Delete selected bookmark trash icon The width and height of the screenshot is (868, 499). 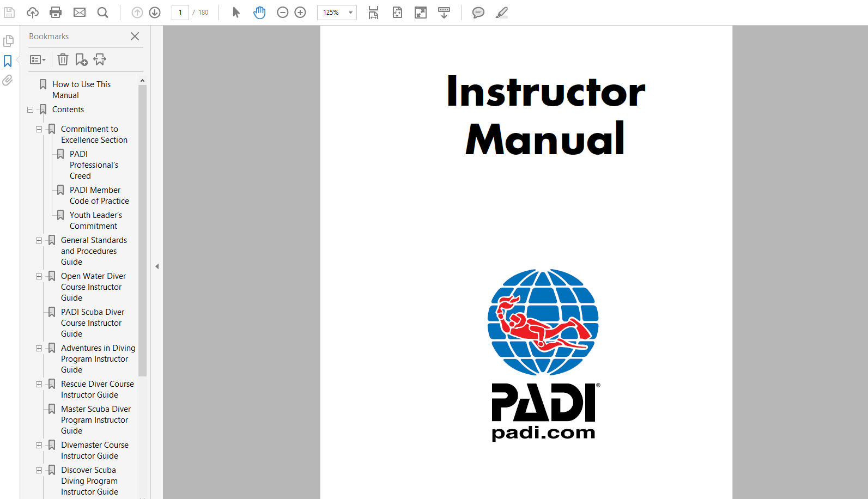(x=63, y=59)
